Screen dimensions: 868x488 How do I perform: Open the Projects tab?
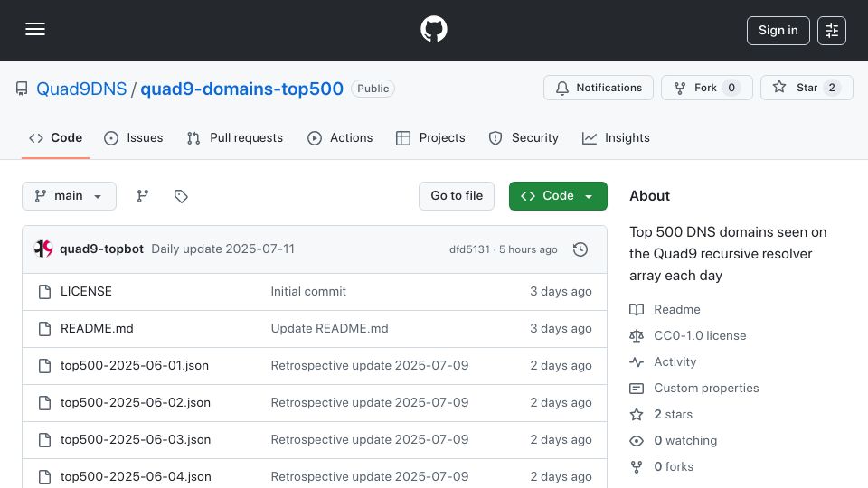[x=430, y=137]
